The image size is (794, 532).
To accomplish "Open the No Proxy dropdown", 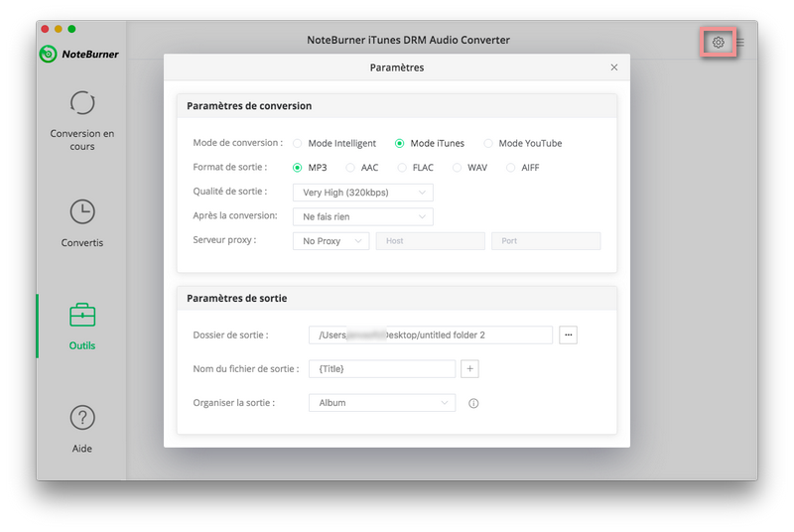I will [331, 241].
